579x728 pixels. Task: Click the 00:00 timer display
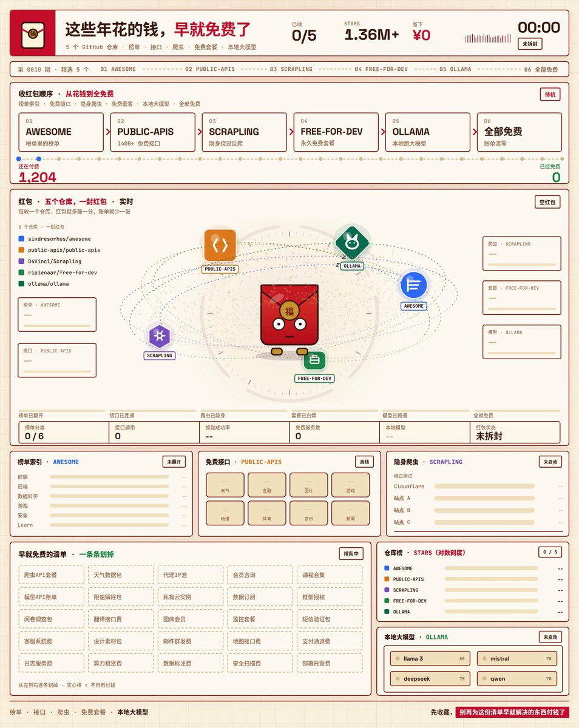click(538, 27)
